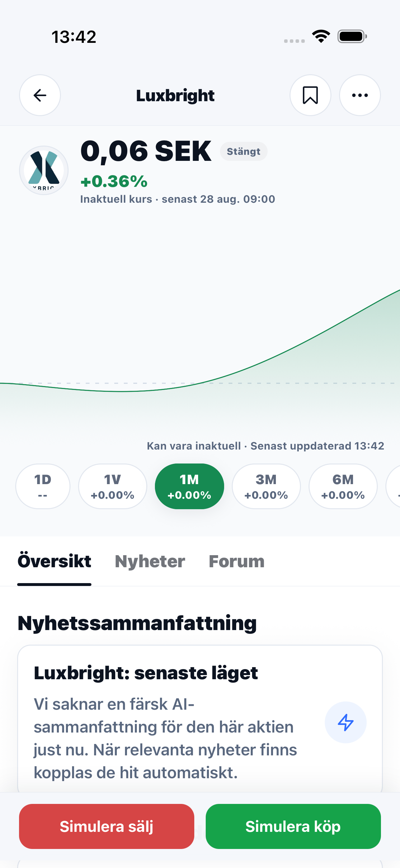This screenshot has height=868, width=400.
Task: Select the 6M time range
Action: pos(343,486)
